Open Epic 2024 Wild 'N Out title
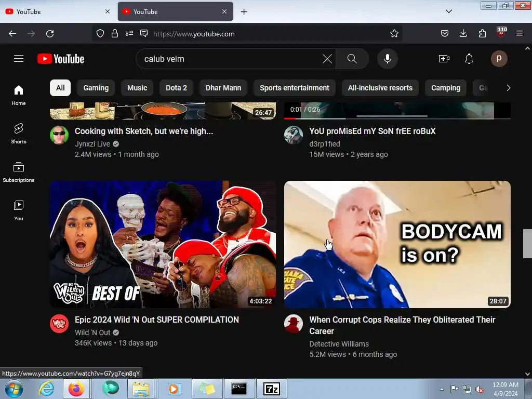 coord(157,320)
